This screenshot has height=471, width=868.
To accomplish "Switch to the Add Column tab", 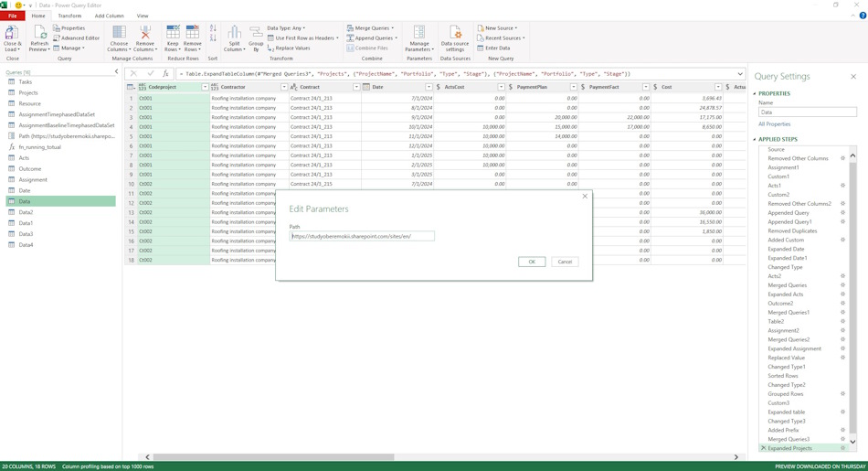I will click(109, 16).
